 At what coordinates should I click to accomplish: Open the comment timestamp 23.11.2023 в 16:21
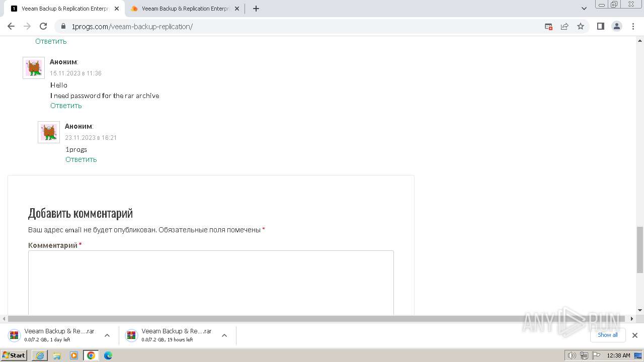(91, 138)
